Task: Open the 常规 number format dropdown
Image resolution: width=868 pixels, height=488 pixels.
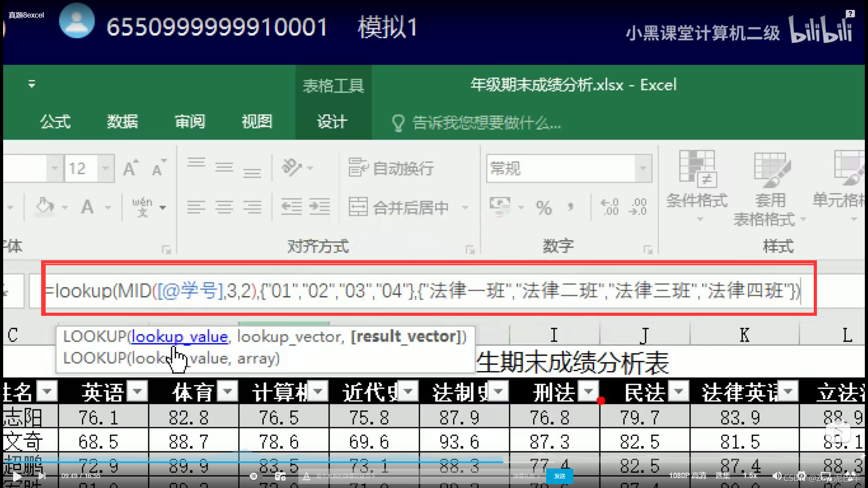Action: pyautogui.click(x=643, y=169)
